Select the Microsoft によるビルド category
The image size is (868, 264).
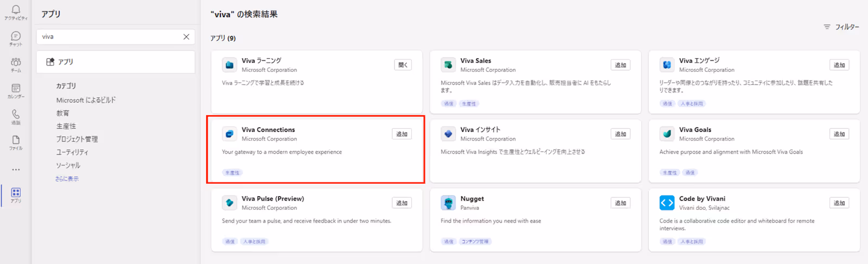click(x=86, y=100)
